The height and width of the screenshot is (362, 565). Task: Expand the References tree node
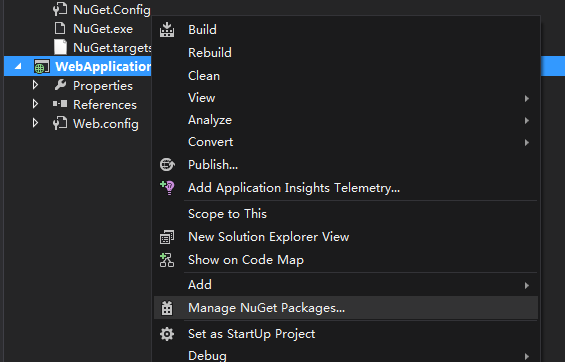coord(35,104)
